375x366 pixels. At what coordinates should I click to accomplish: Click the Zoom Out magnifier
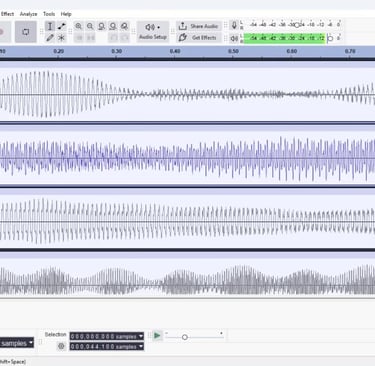coord(90,26)
